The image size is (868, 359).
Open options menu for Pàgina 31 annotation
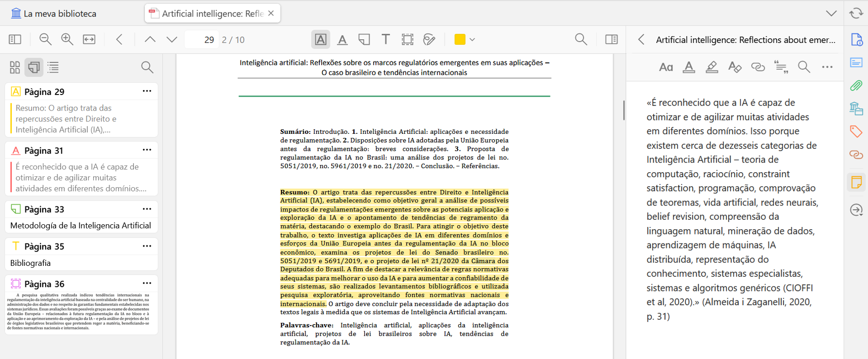click(x=147, y=150)
